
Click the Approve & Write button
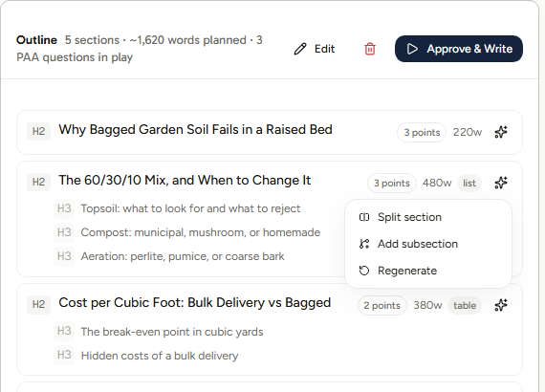(x=459, y=49)
